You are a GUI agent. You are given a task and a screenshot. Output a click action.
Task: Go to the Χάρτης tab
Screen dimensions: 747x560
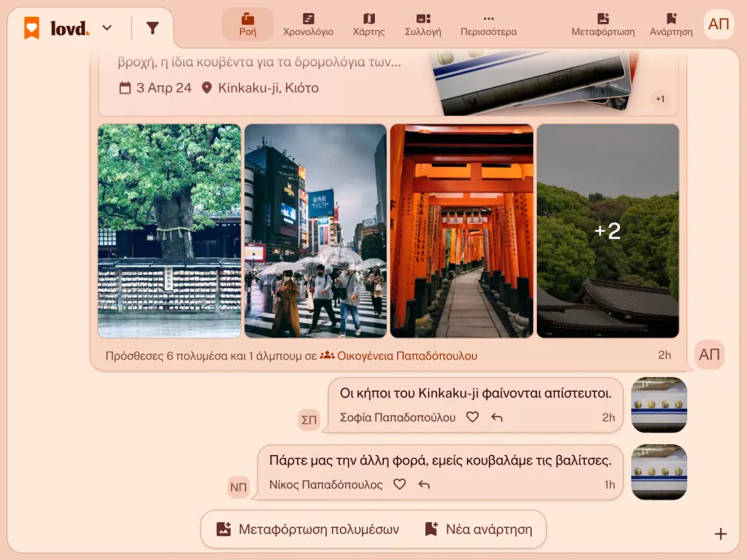coord(368,25)
